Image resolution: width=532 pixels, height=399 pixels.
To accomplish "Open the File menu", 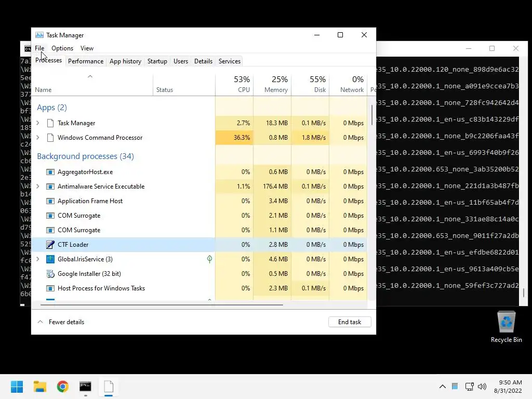I will [39, 48].
